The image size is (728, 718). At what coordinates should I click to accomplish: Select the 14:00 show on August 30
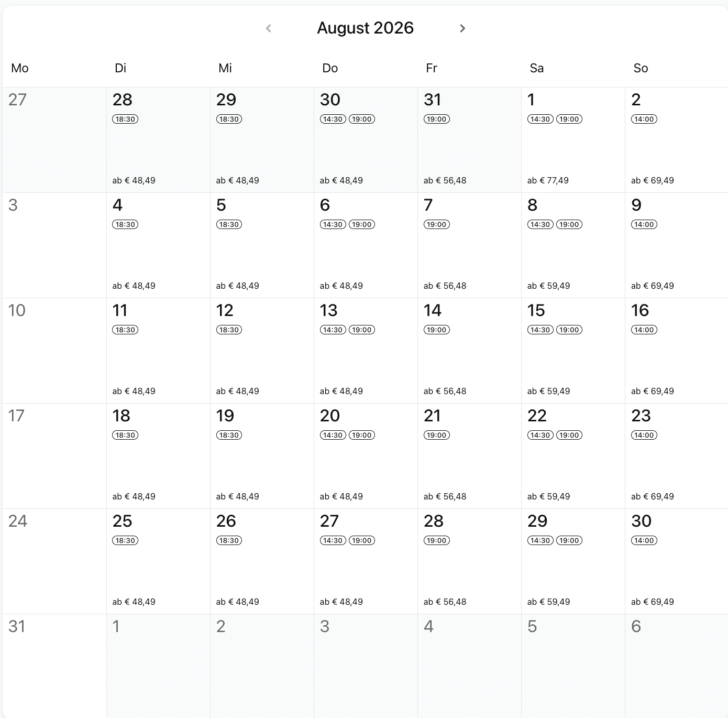point(644,540)
